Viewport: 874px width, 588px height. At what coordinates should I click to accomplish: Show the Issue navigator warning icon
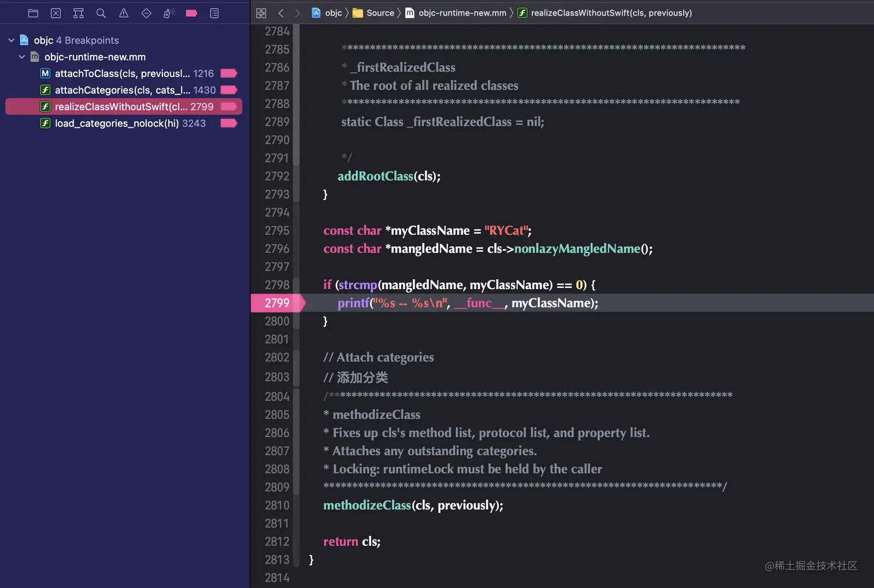coord(124,13)
